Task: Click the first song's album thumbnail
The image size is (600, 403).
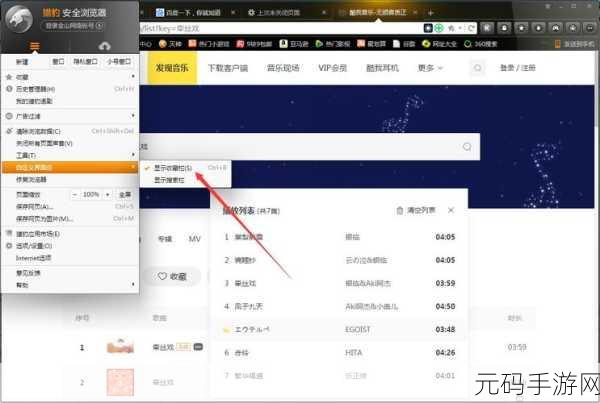Action: coord(120,347)
